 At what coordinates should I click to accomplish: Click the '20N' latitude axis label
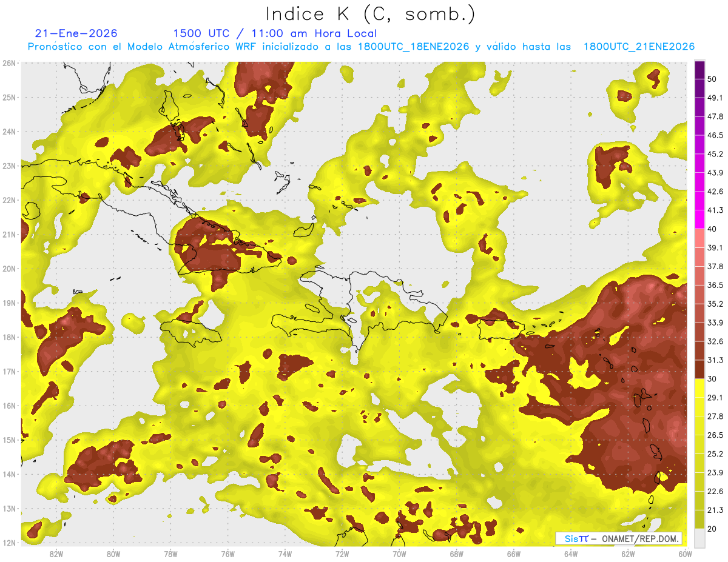tap(9, 269)
